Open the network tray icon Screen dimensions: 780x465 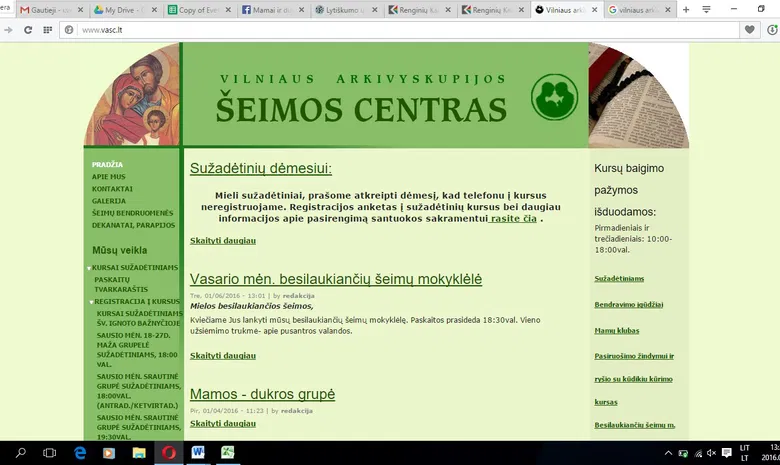coord(698,453)
